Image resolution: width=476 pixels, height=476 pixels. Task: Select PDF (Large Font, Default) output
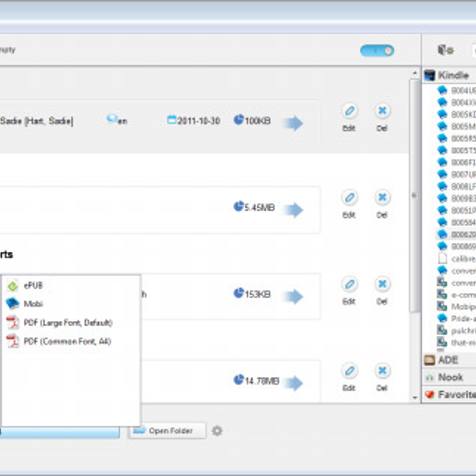tap(71, 322)
